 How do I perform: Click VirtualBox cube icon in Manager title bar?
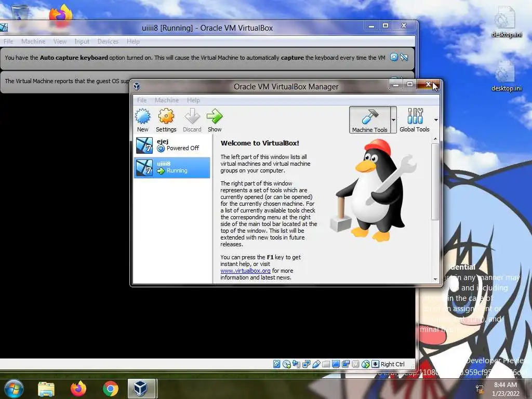click(137, 87)
